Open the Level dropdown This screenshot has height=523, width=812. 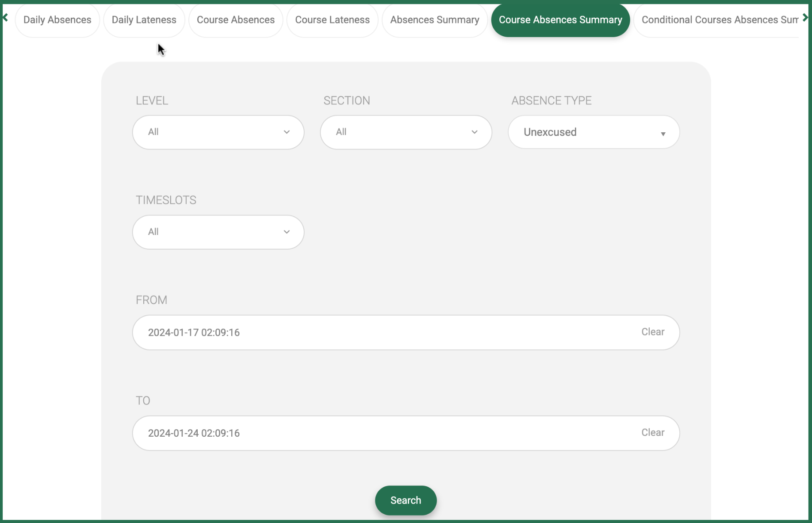(218, 132)
